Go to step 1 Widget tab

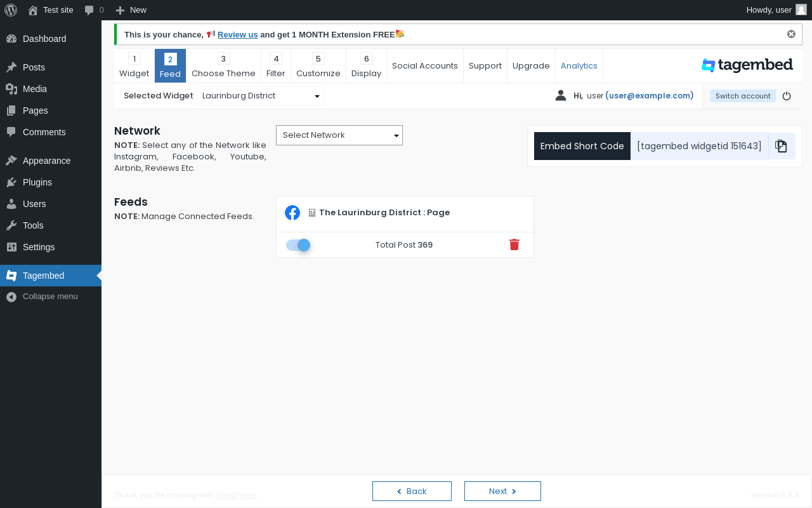pos(134,66)
